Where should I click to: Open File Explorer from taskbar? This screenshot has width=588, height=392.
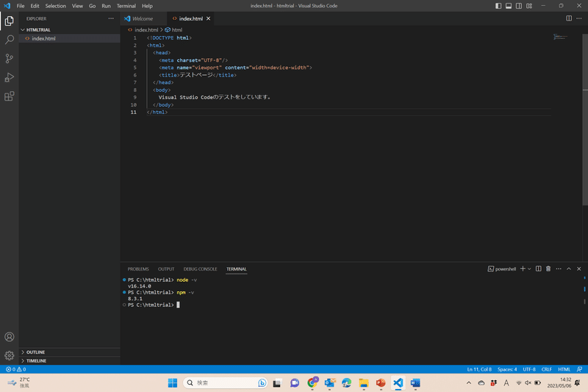pyautogui.click(x=364, y=382)
